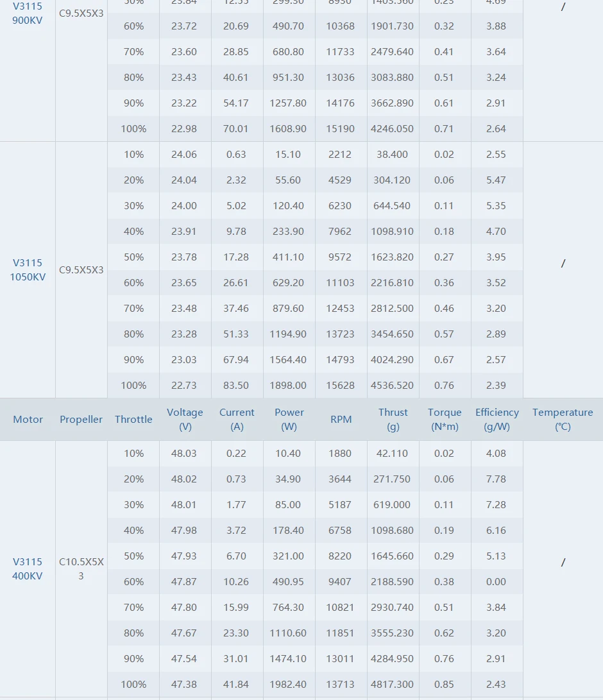603x700 pixels.
Task: Select the Propeller column header
Action: (x=81, y=420)
